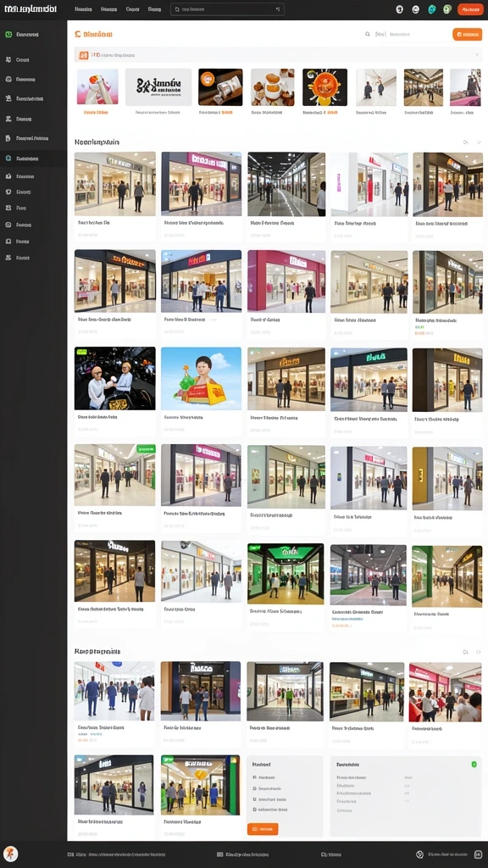Click the site logo in the top bar
Viewport: 488px width, 868px height.
coord(30,8)
